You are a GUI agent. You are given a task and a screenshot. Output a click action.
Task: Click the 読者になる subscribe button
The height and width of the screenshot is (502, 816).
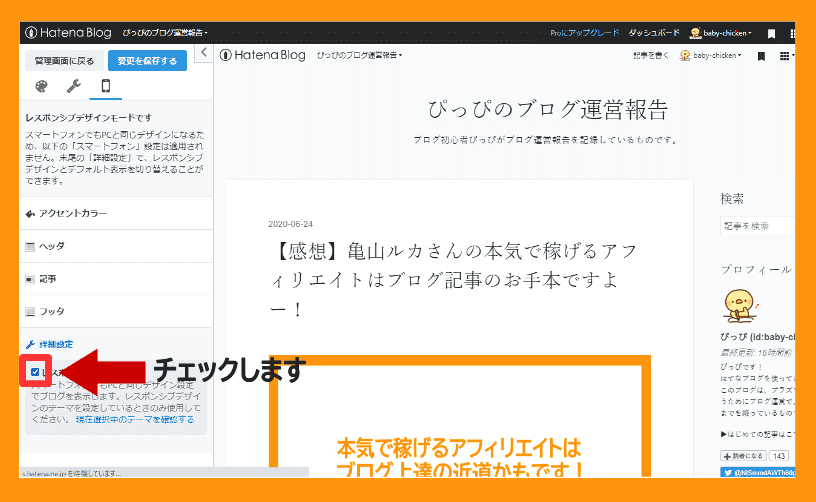(743, 456)
